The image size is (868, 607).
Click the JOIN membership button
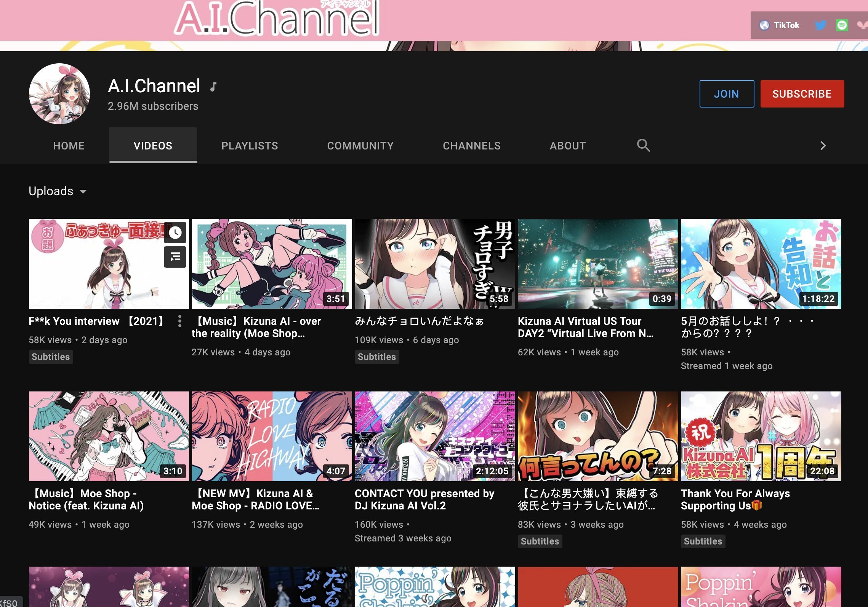pos(727,94)
